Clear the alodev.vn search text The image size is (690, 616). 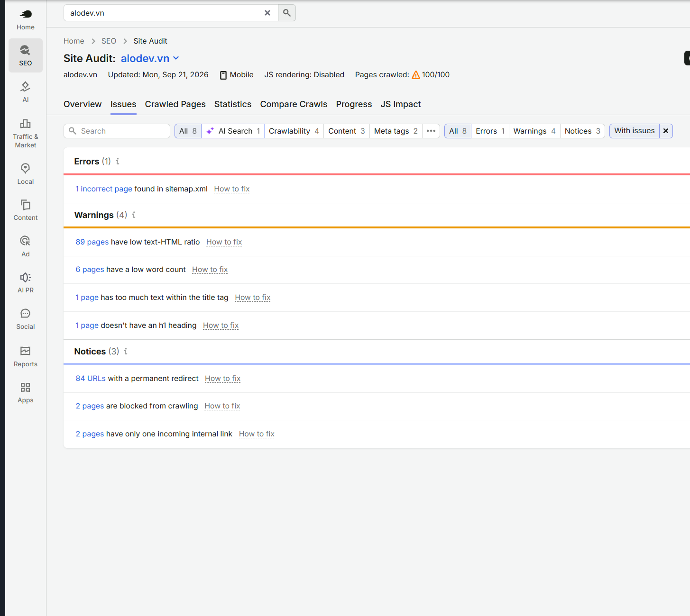pyautogui.click(x=267, y=13)
